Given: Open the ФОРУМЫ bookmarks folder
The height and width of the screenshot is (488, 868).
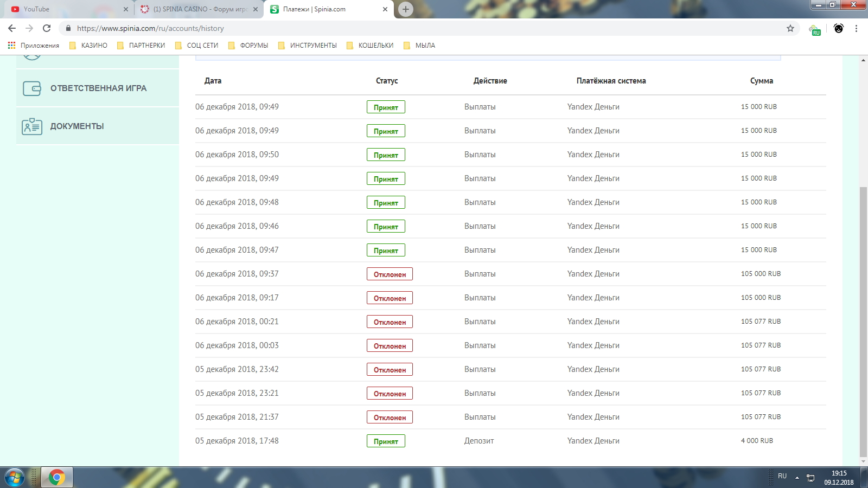Looking at the screenshot, I should [x=248, y=46].
